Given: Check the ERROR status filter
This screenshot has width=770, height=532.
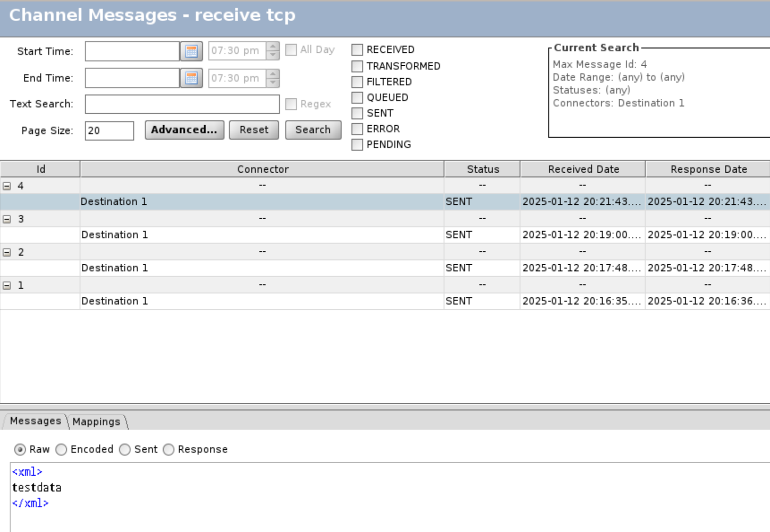Looking at the screenshot, I should 357,129.
